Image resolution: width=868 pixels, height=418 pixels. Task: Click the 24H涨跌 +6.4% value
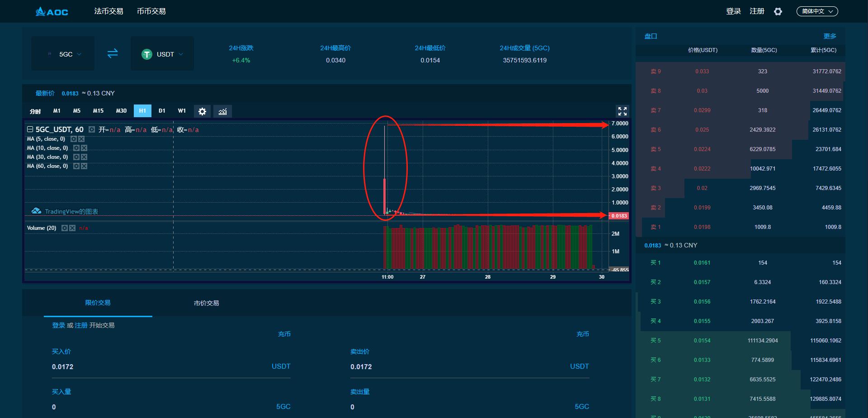241,60
